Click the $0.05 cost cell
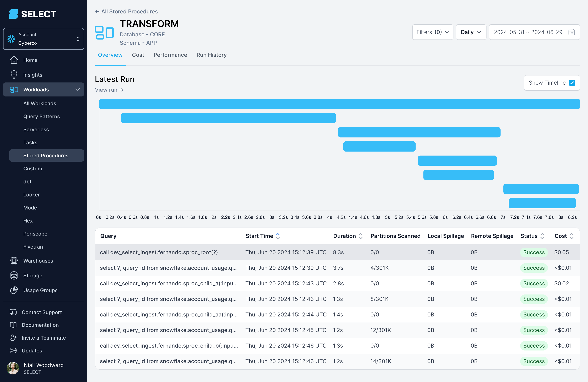 pyautogui.click(x=561, y=252)
